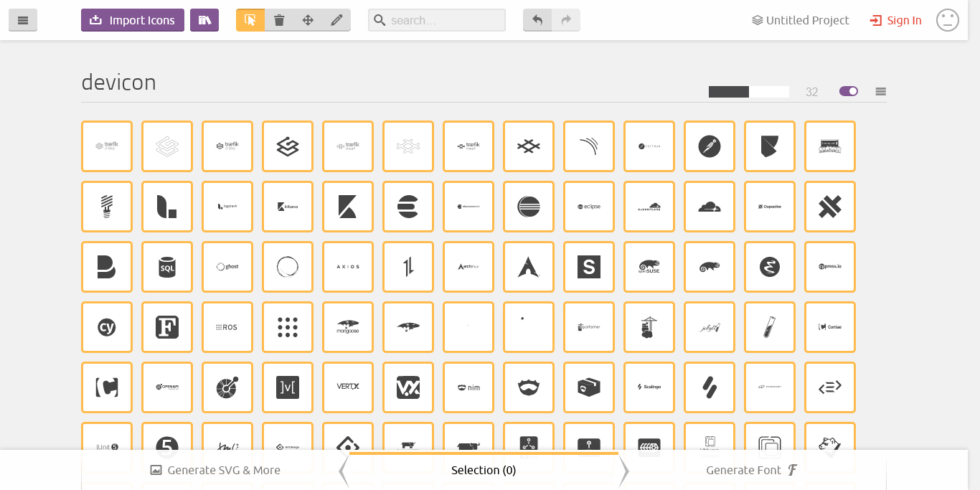
Task: Select the Capacitor cross logo icon
Action: (830, 207)
